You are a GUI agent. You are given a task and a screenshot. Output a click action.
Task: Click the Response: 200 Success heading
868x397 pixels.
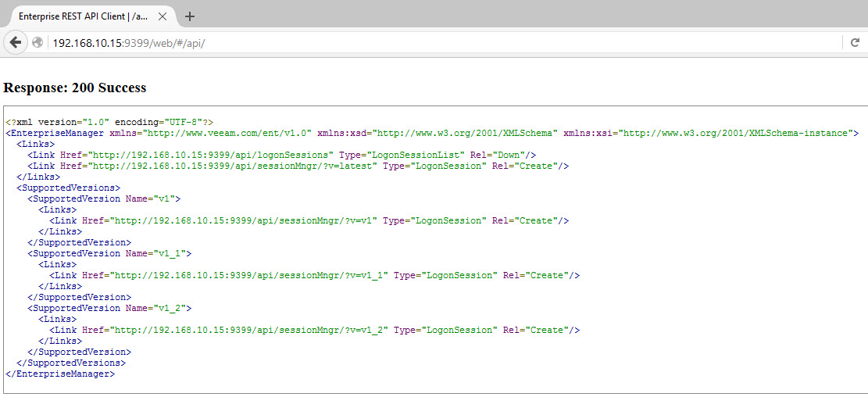[75, 88]
